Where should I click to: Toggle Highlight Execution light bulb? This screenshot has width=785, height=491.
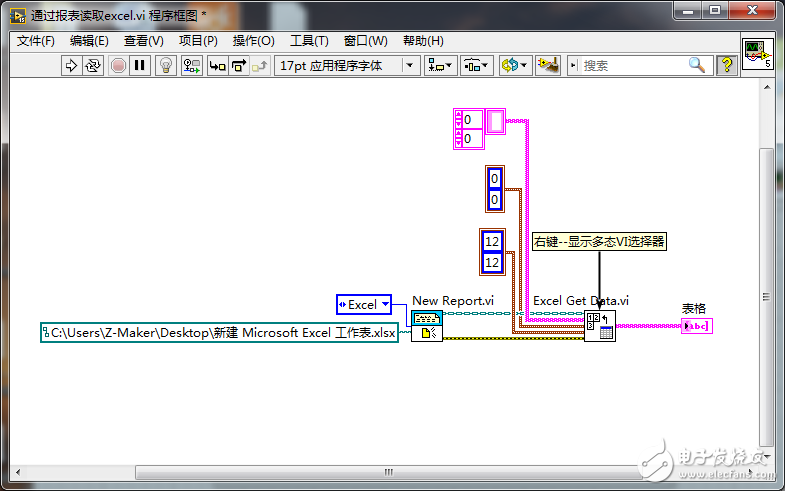[x=166, y=66]
